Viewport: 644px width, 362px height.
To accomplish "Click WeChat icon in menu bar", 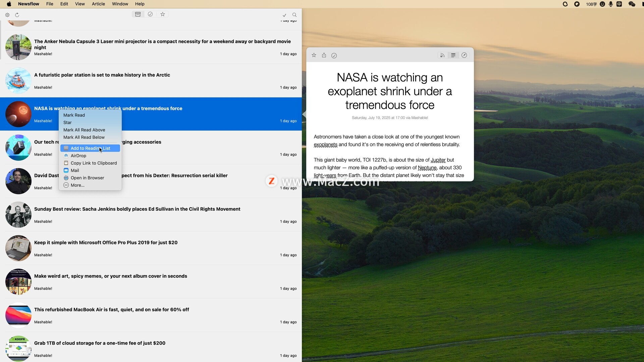I will click(632, 4).
